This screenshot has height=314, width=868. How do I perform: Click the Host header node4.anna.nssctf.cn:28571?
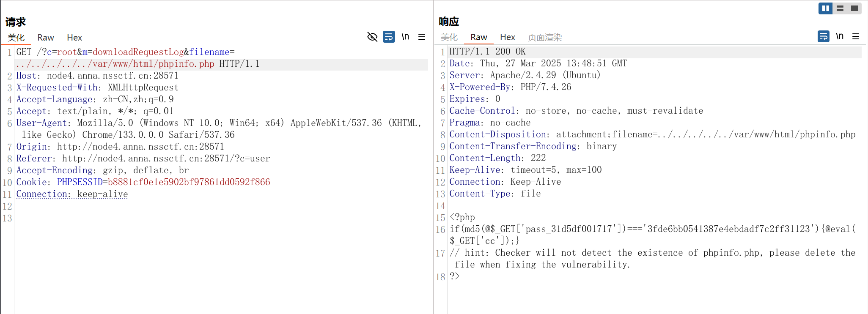[x=97, y=76]
